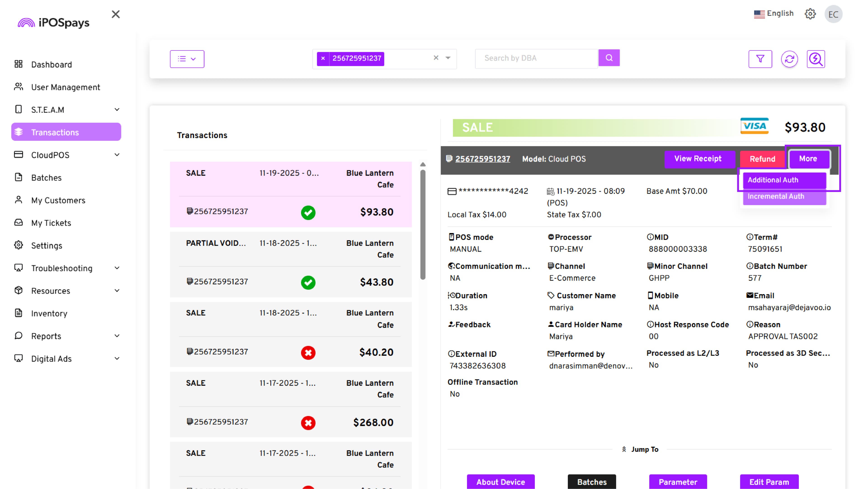Screen dimensions: 868x489
Task: Click the refresh transactions icon
Action: click(x=789, y=59)
